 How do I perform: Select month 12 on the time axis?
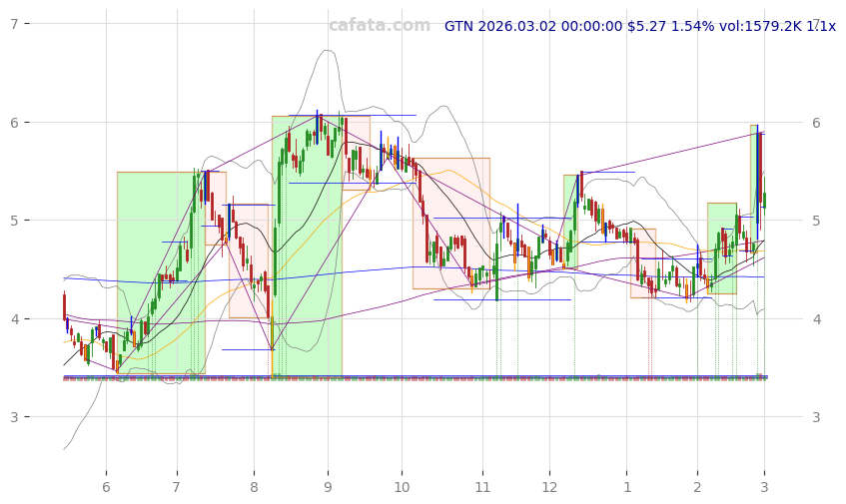549,487
